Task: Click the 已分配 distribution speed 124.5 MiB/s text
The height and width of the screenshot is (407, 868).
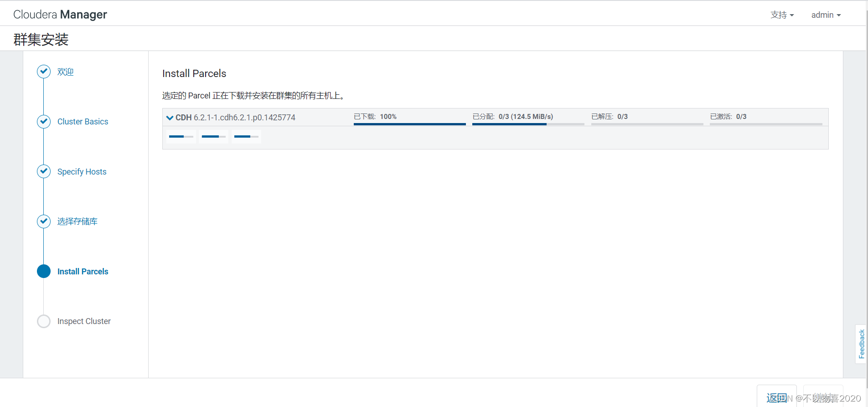Action: (x=532, y=117)
